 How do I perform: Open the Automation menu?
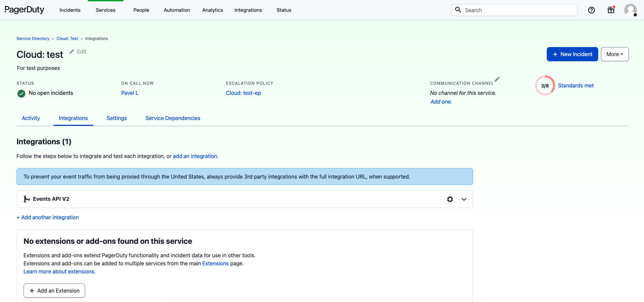tap(177, 10)
